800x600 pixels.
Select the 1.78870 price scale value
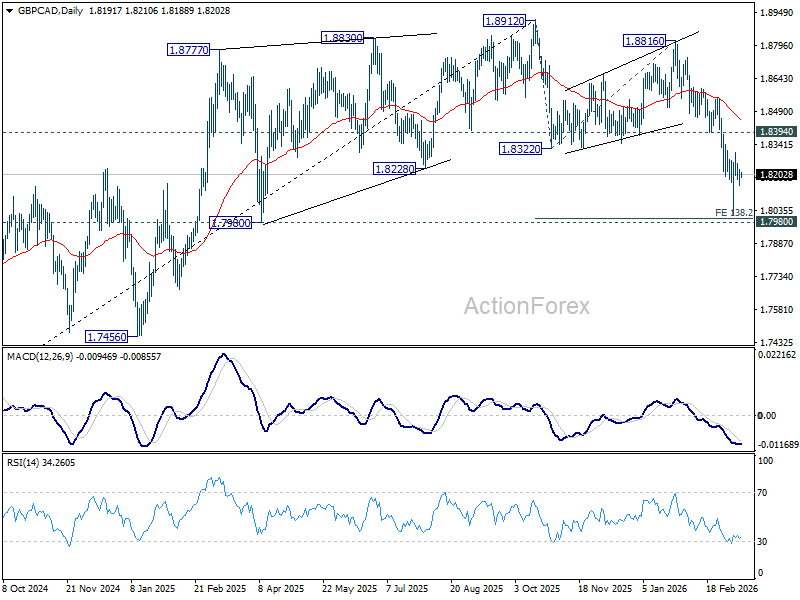(777, 244)
